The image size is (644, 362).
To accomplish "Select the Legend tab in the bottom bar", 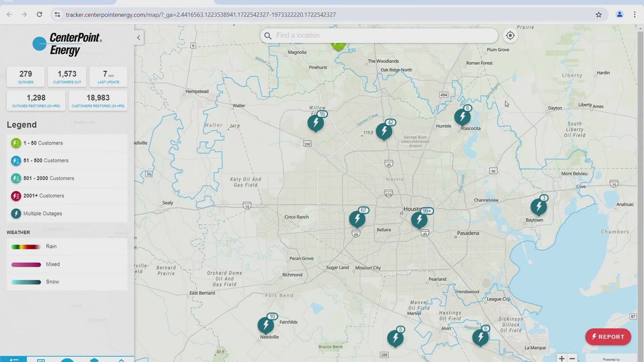I will pyautogui.click(x=13, y=359).
